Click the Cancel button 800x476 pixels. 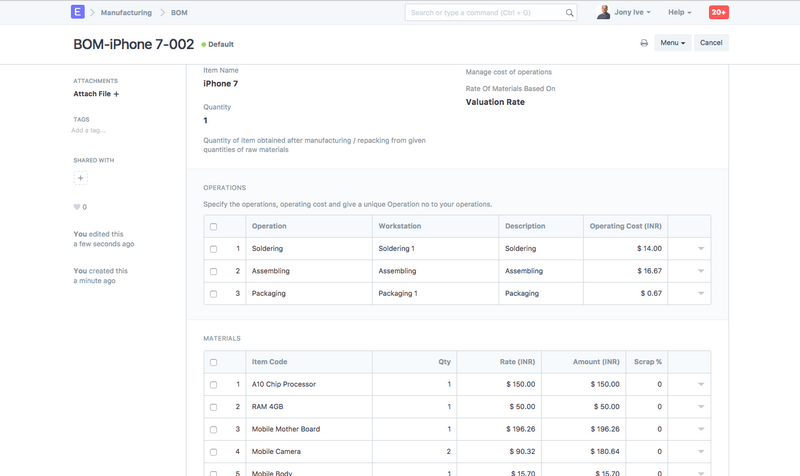tap(711, 43)
